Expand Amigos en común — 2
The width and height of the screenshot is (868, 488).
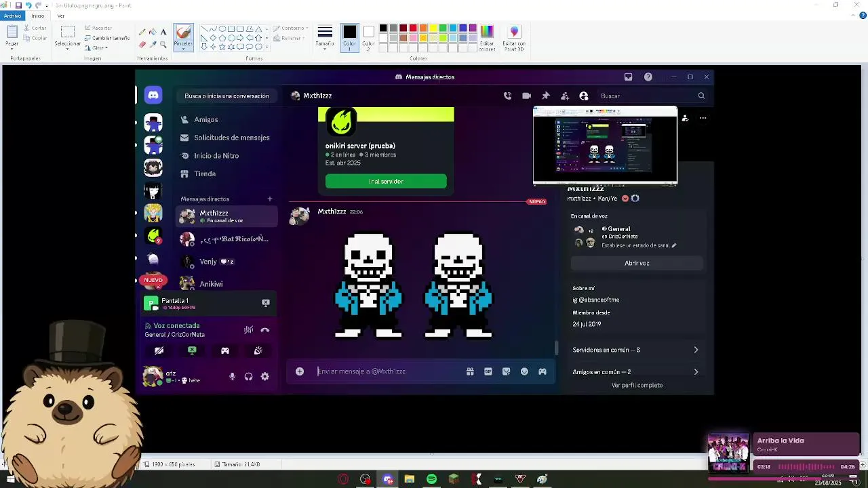pyautogui.click(x=635, y=372)
